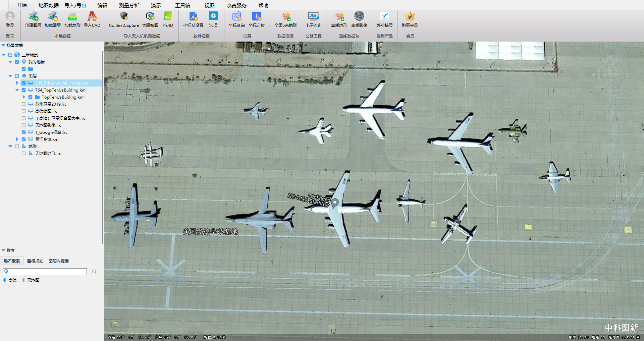
Task: Switch to the 路径规划 search tab
Action: tap(35, 261)
